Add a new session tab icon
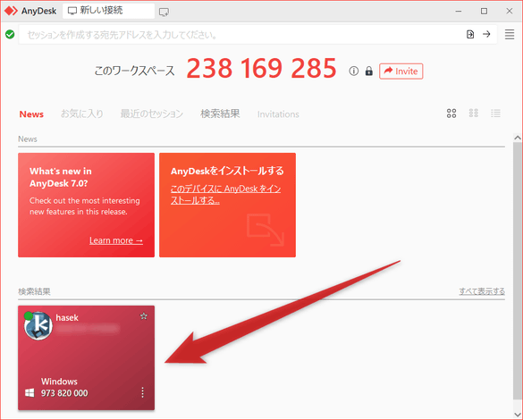 (164, 13)
